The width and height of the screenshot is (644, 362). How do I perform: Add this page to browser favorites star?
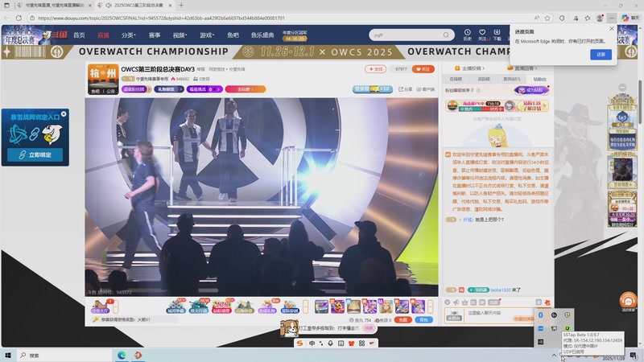[x=547, y=18]
